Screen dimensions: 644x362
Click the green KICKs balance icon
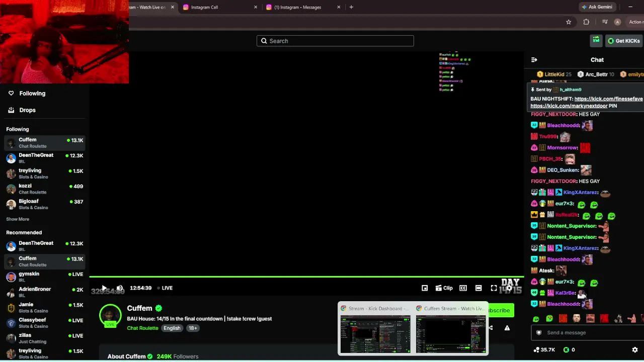point(566,349)
